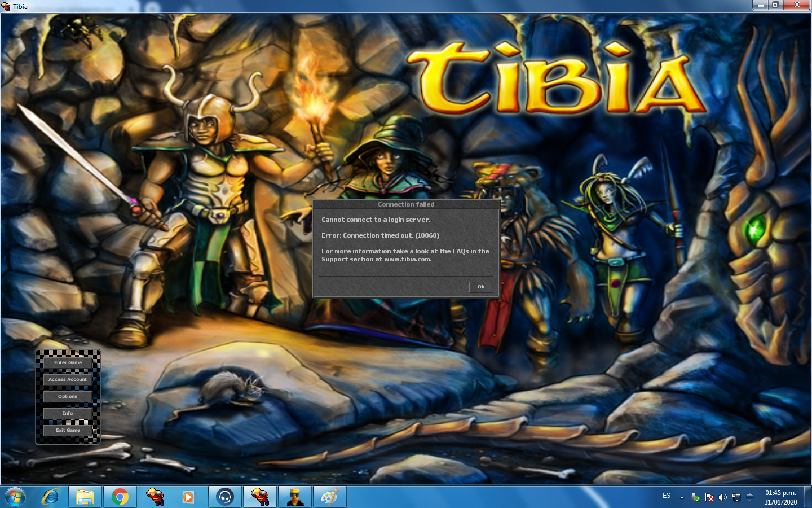Click the "For more information" FAQ message

(x=405, y=255)
